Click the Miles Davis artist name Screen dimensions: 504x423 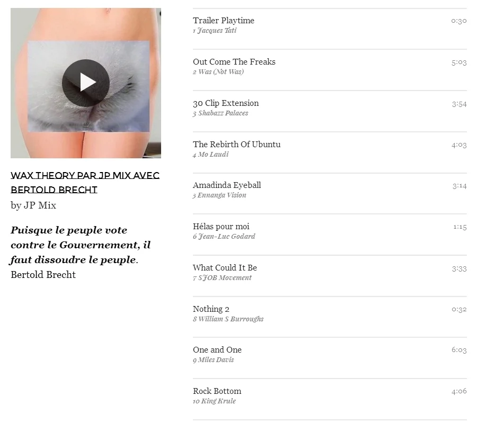(216, 359)
